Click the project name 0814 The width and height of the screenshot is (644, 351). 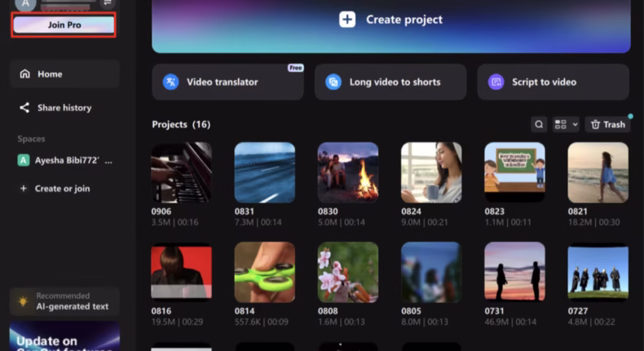[x=245, y=311]
